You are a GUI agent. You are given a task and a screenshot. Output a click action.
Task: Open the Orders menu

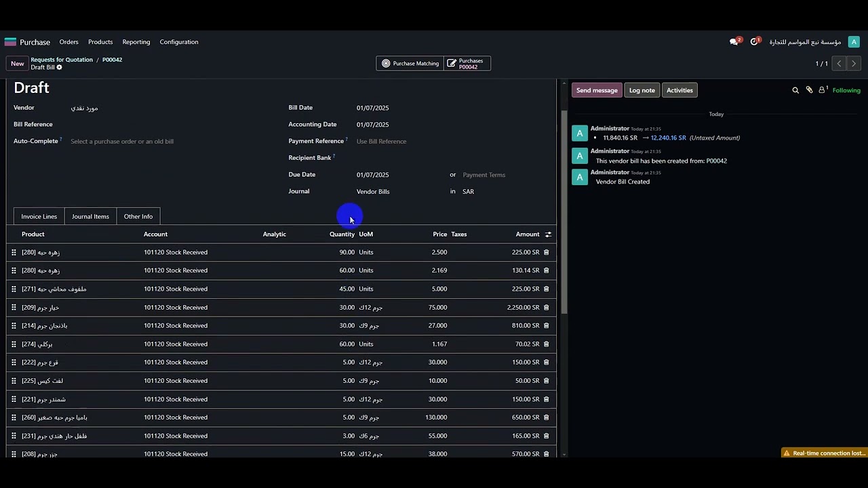(x=68, y=42)
